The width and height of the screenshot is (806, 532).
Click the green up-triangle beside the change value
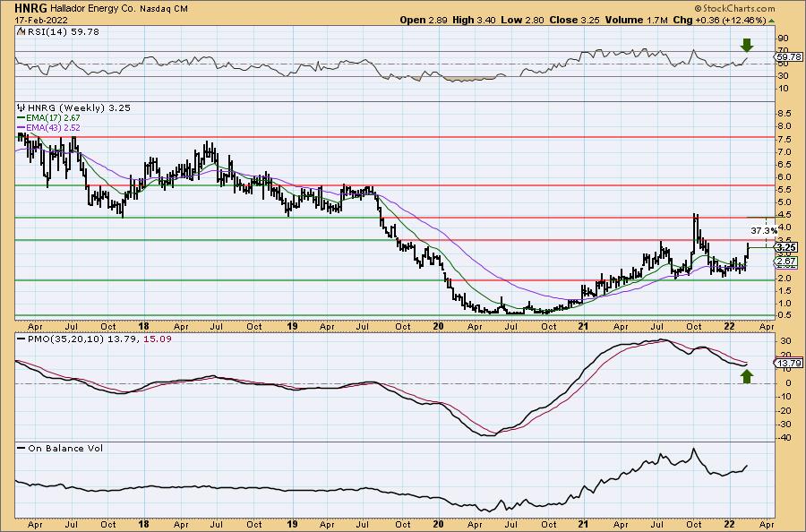tap(771, 21)
